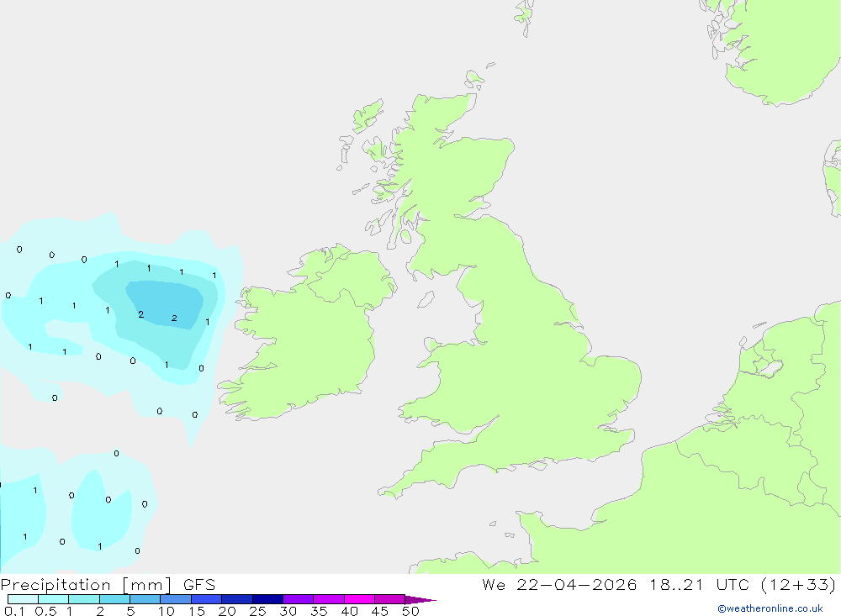Pick the 45–50 mm dark magenta legend swatch
The width and height of the screenshot is (841, 616).
tap(389, 599)
